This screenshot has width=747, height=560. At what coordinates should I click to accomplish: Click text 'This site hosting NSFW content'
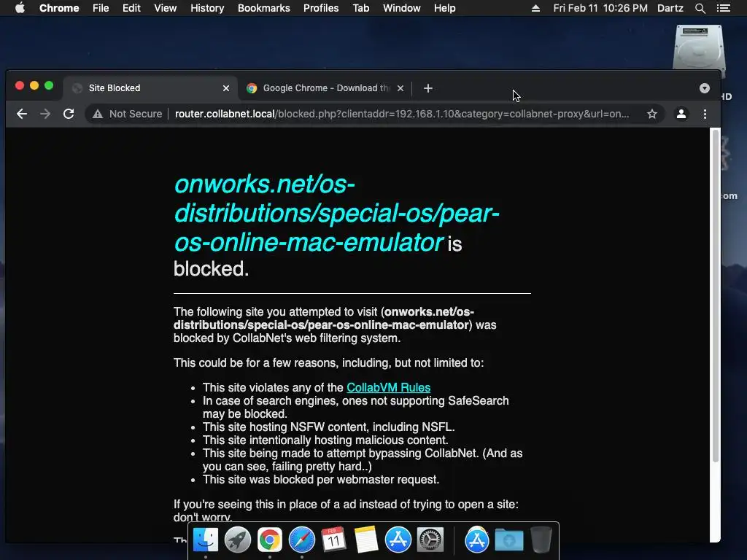286,427
